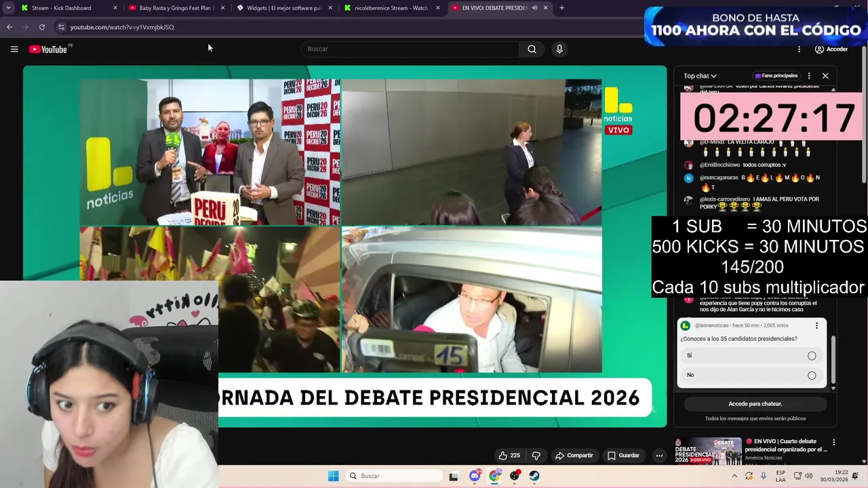Click the live debate video player
The height and width of the screenshot is (488, 868).
[x=344, y=246]
